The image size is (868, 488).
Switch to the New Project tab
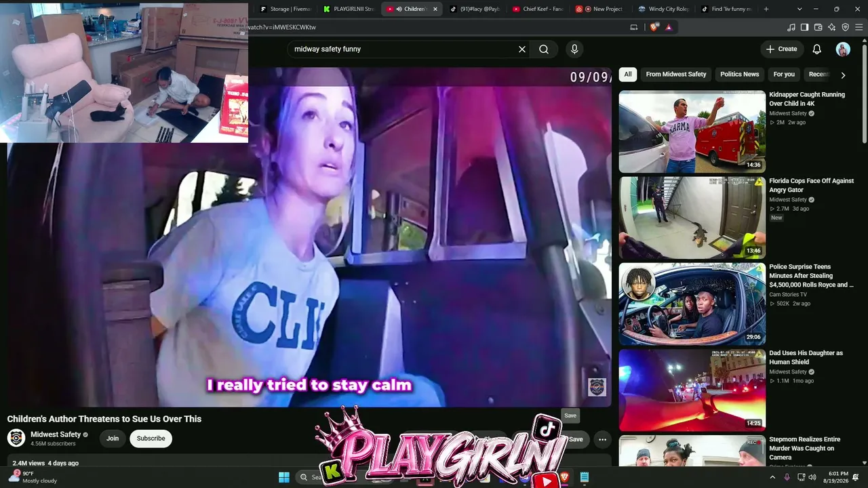click(x=601, y=9)
